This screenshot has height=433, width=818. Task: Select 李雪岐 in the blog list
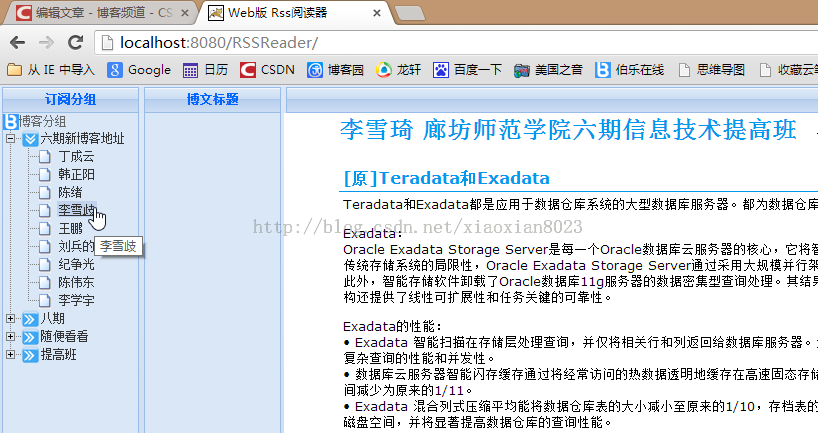click(76, 210)
